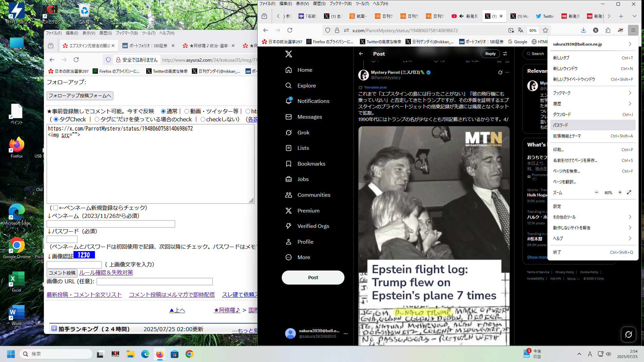
Task: Click reload button in left asyura window
Action: coord(76,60)
